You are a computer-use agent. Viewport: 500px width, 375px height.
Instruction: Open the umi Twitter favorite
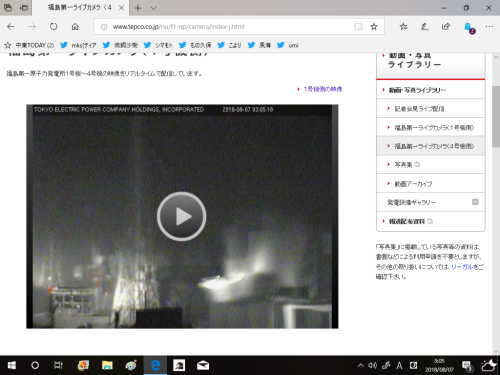click(x=288, y=45)
